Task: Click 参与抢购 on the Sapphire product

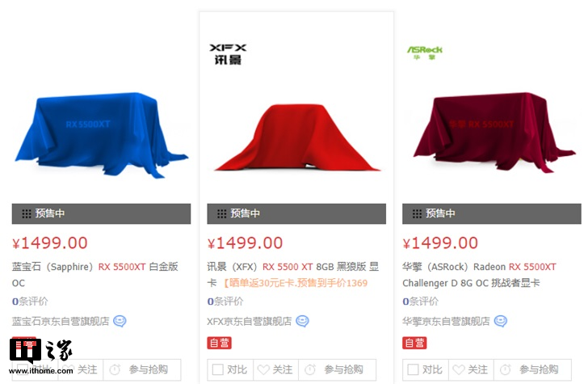Action: click(x=142, y=369)
